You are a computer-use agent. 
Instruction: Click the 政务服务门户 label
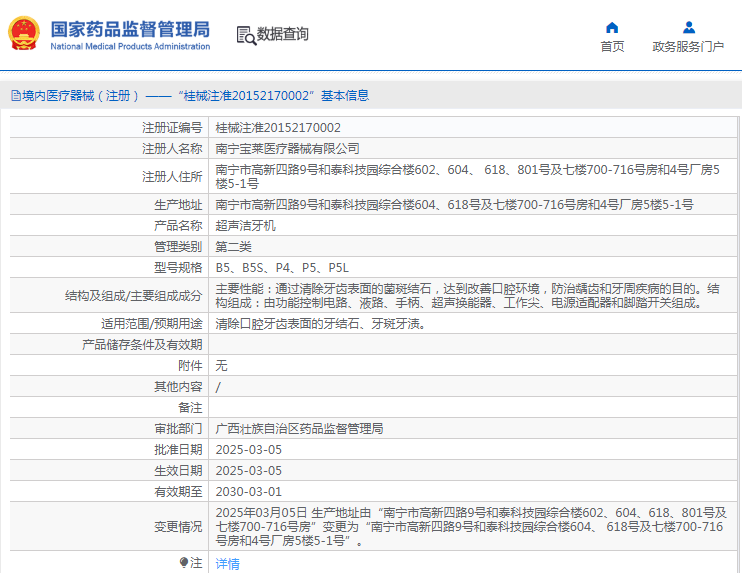click(x=688, y=46)
